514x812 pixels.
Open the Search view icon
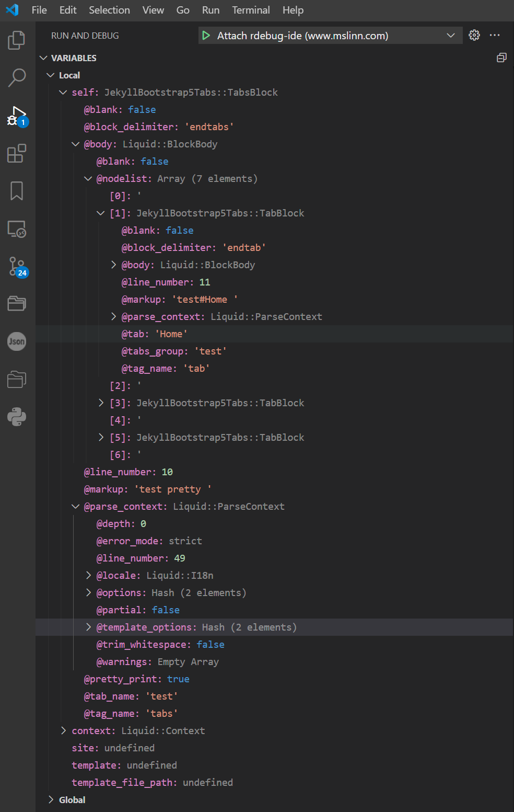pyautogui.click(x=17, y=77)
